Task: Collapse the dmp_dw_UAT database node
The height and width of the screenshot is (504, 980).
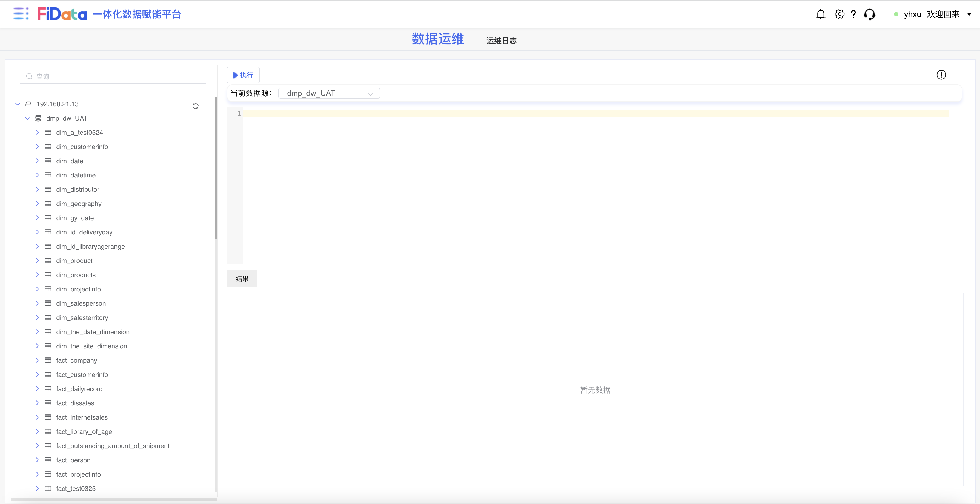Action: pos(27,118)
